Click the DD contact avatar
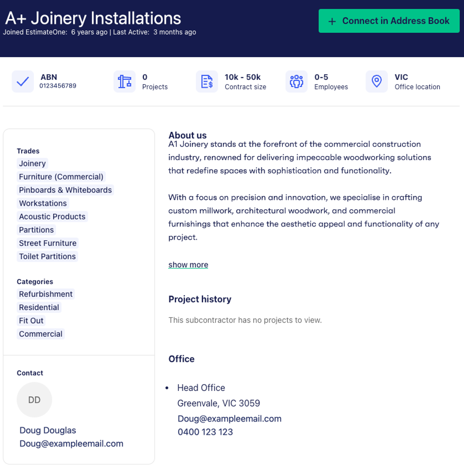The height and width of the screenshot is (476, 464). (x=34, y=400)
